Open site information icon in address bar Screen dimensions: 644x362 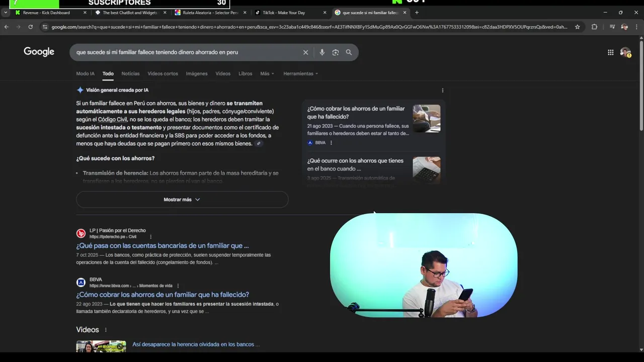coord(45,27)
